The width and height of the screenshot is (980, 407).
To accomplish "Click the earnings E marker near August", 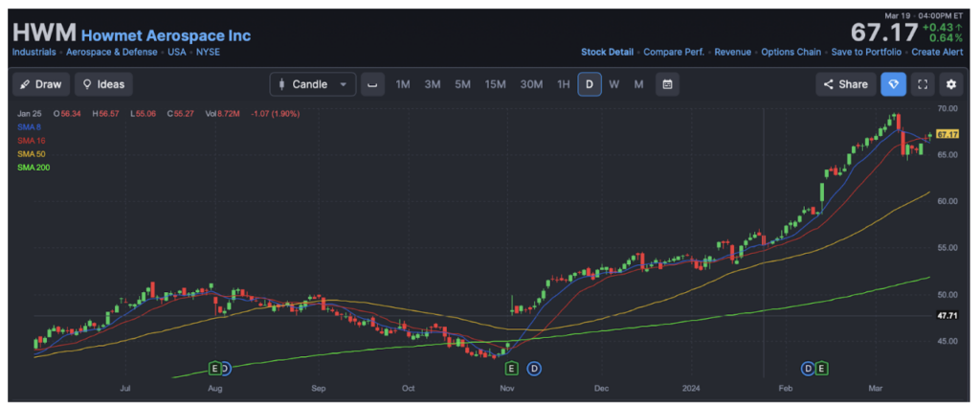I will tap(215, 369).
